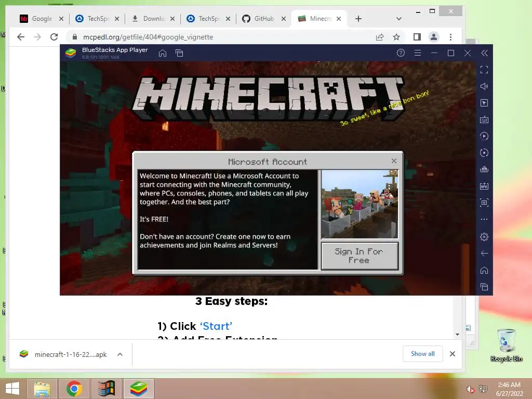The height and width of the screenshot is (399, 532).
Task: Open Windows Start menu
Action: (12, 389)
